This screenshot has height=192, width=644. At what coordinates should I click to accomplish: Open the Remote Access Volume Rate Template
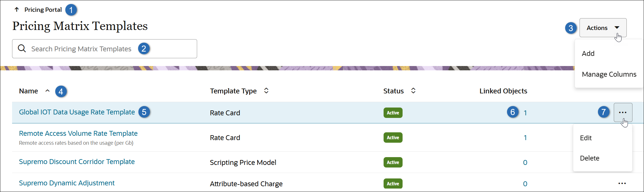[x=78, y=133]
